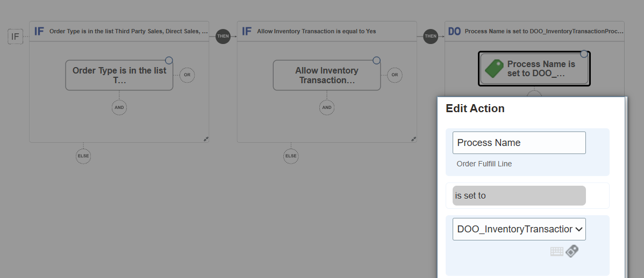Click the resize icon of Order Type block
Image resolution: width=644 pixels, height=278 pixels.
pyautogui.click(x=206, y=139)
